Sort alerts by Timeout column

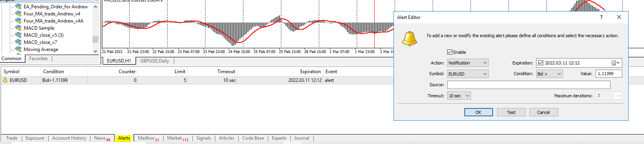[x=212, y=72]
